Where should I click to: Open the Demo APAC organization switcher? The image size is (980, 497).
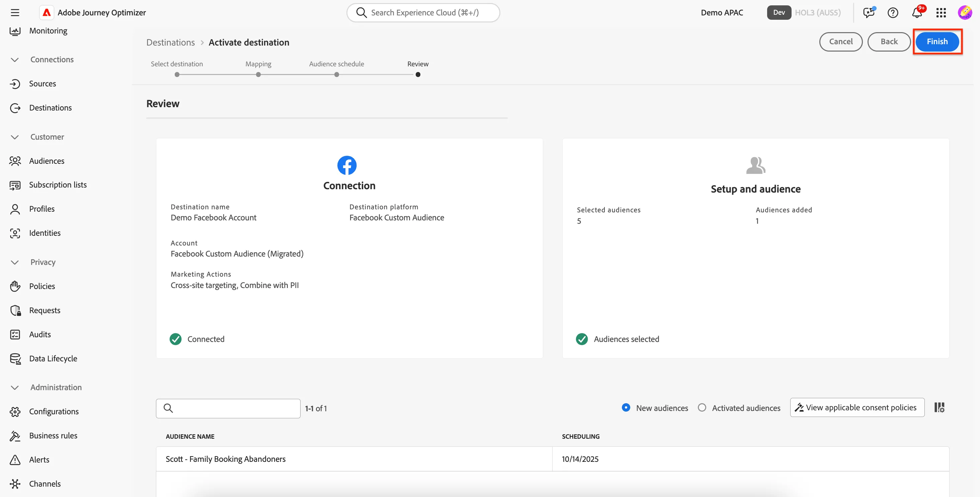point(722,12)
